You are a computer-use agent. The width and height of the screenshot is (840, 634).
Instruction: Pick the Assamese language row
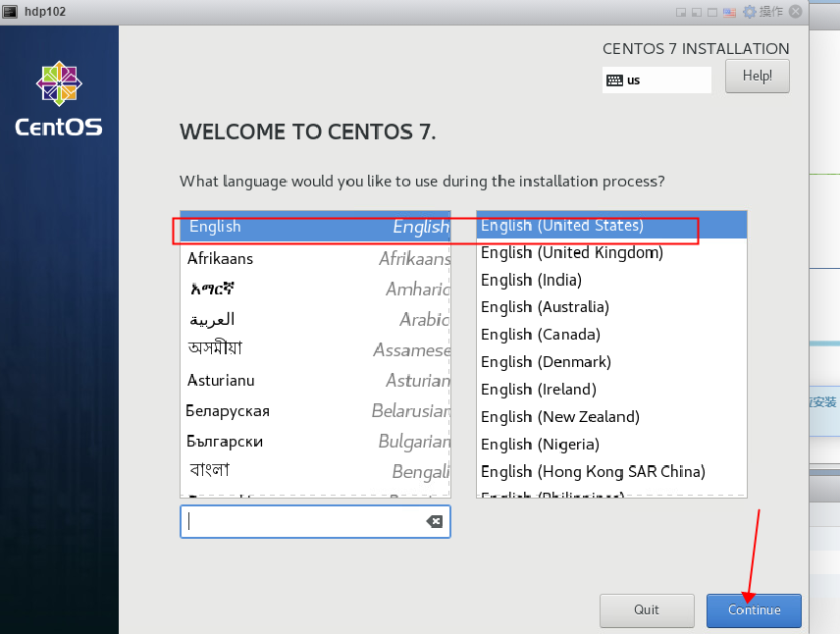(316, 349)
